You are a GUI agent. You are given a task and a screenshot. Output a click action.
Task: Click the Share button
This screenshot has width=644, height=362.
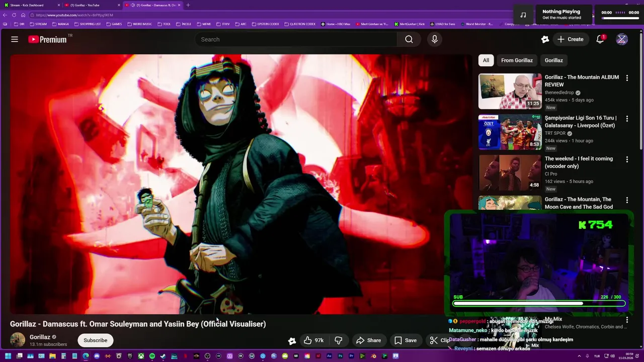click(x=369, y=340)
